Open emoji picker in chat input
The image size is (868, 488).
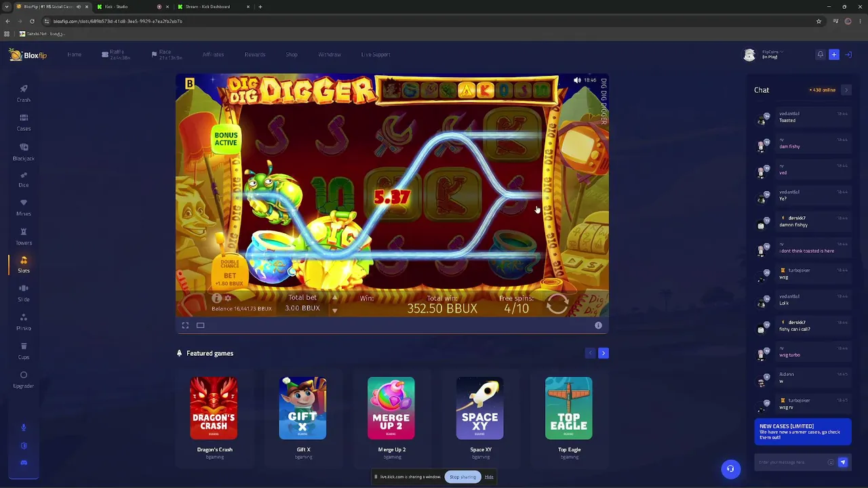pos(831,462)
